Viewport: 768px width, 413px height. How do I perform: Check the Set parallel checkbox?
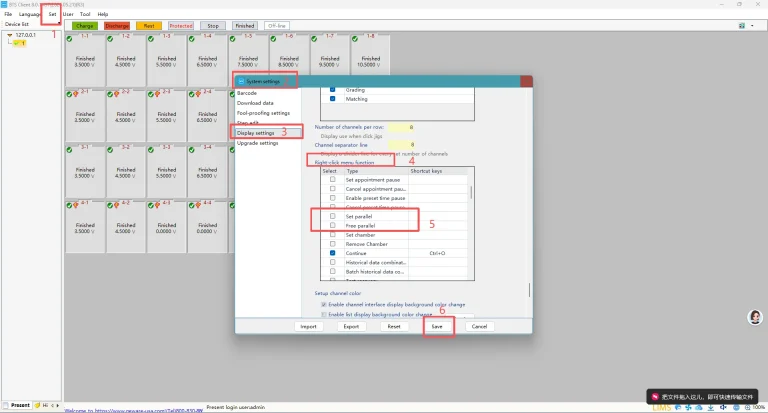pyautogui.click(x=333, y=216)
